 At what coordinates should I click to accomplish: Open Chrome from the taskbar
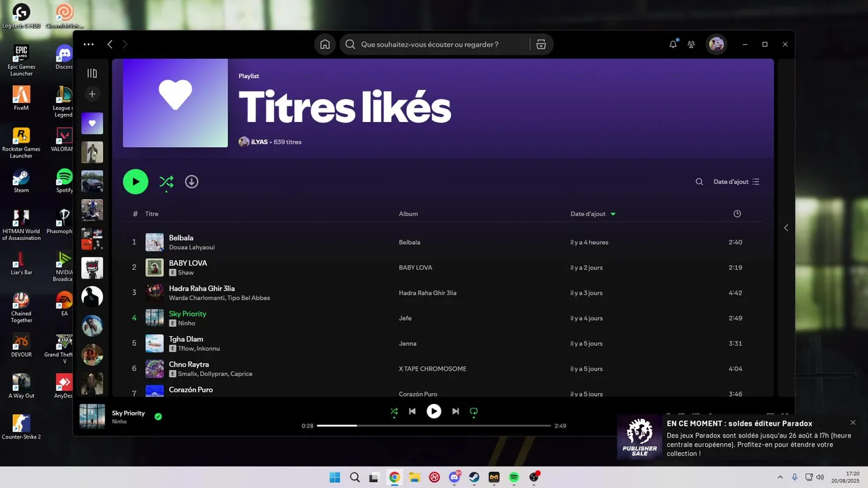pos(394,477)
